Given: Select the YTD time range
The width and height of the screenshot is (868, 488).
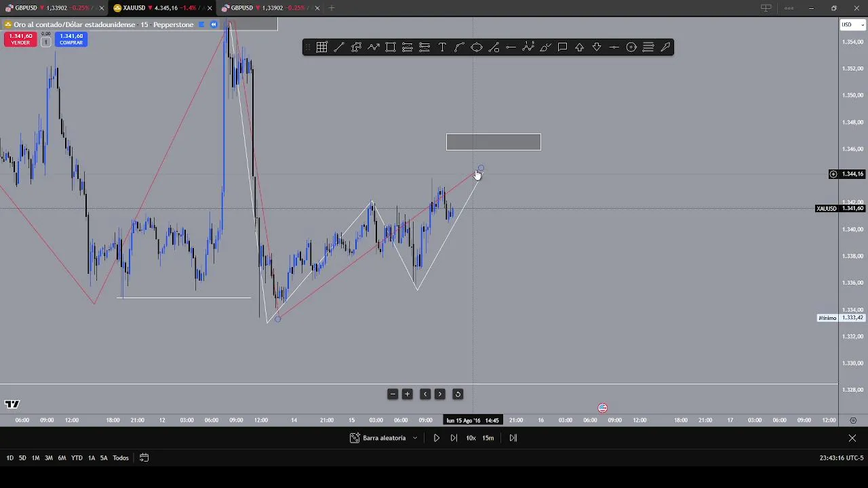Looking at the screenshot, I should tap(77, 458).
